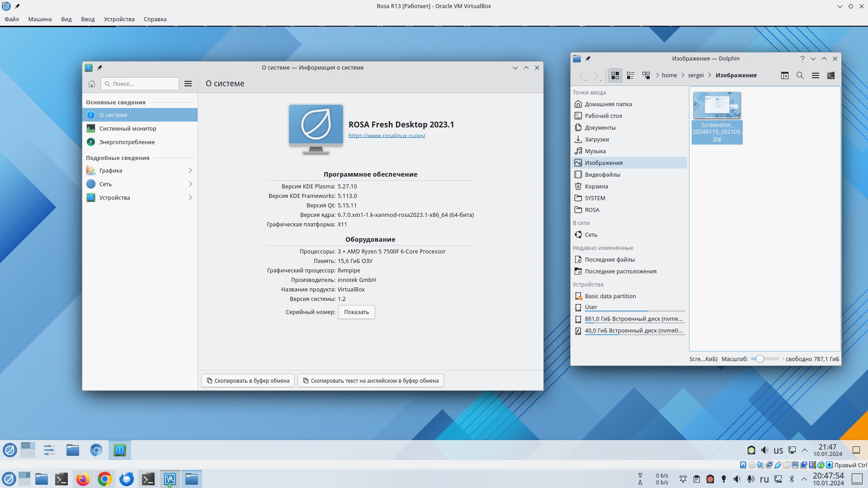Image resolution: width=868 pixels, height=488 pixels.
Task: Open Dolphin hamburger menu
Action: pyautogui.click(x=815, y=75)
